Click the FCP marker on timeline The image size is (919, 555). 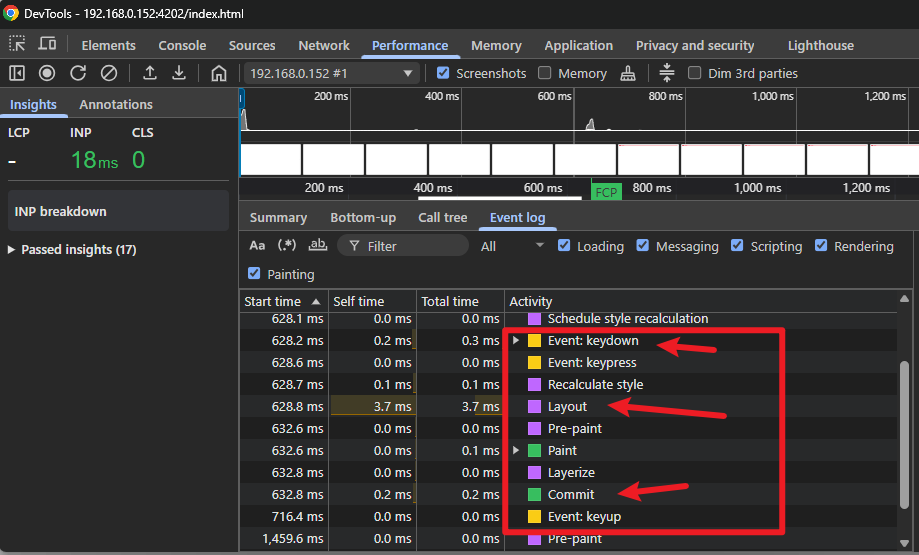coord(606,192)
